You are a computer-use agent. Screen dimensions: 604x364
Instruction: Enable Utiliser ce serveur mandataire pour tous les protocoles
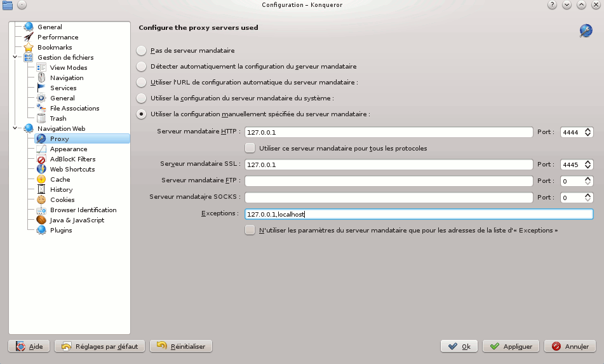tap(250, 148)
